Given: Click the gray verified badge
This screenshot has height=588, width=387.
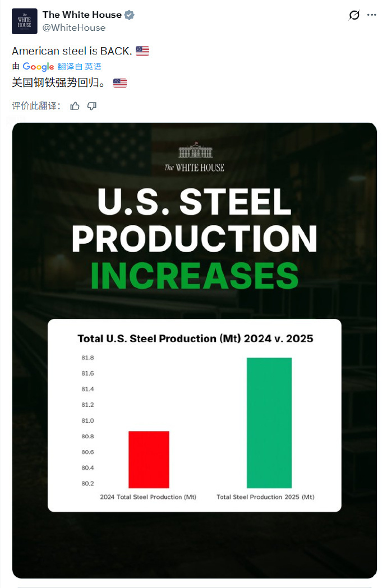Looking at the screenshot, I should click(x=130, y=15).
